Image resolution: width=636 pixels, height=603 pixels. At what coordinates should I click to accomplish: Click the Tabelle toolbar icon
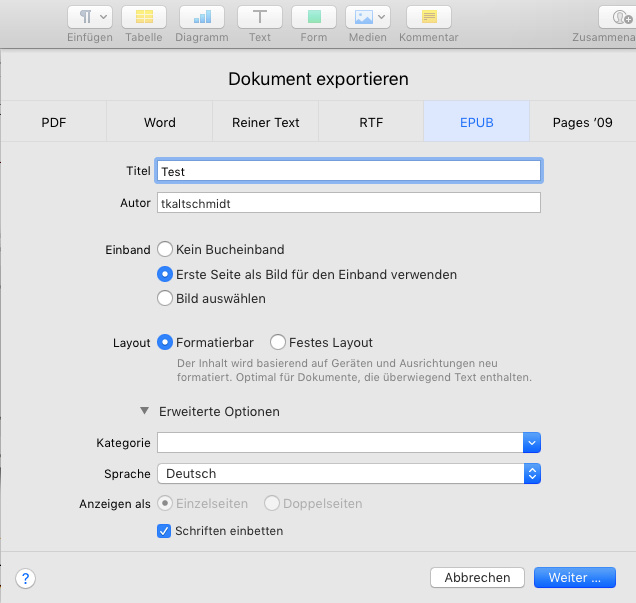tap(144, 17)
